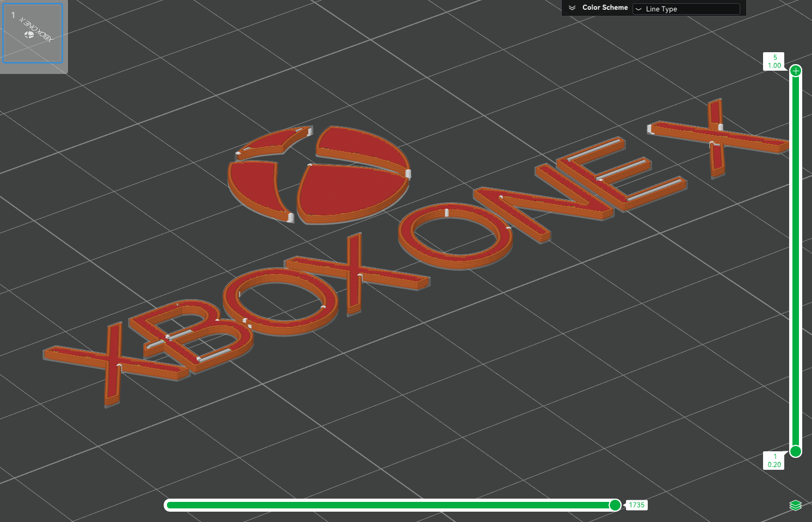Click the Color Scheme label
The width and height of the screenshot is (812, 522).
605,8
